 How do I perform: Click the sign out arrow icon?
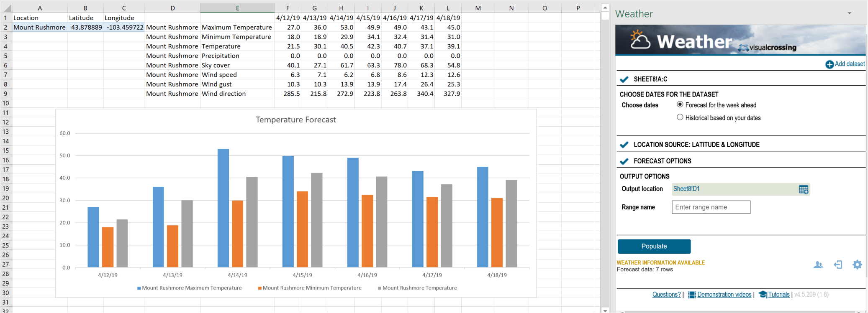coord(838,265)
